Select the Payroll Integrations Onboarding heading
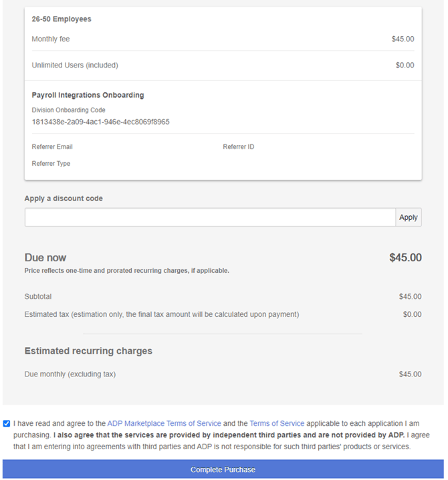The width and height of the screenshot is (448, 480). pos(88,95)
